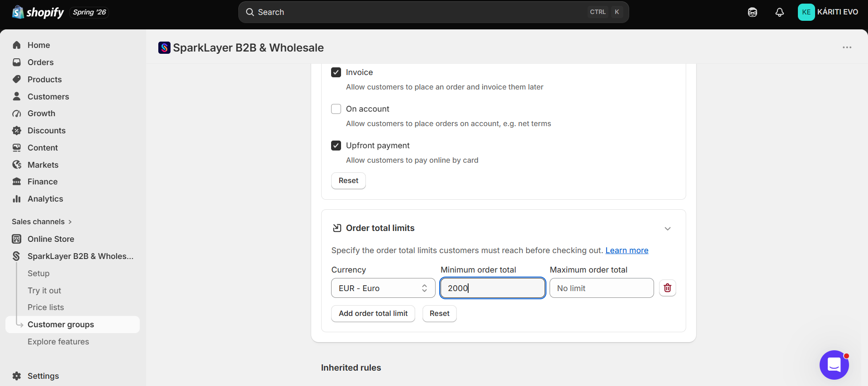Click the KE account avatar
This screenshot has width=868, height=386.
pyautogui.click(x=806, y=12)
